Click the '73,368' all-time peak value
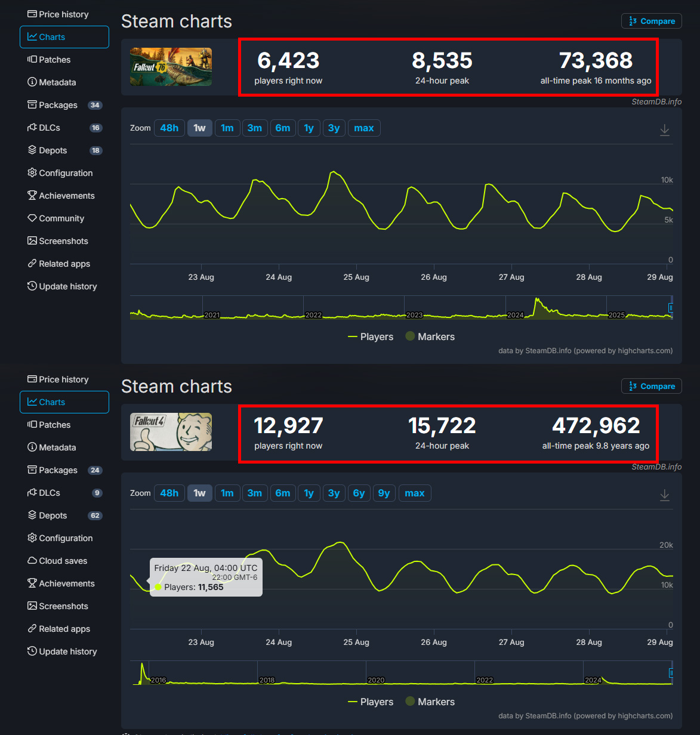This screenshot has width=700, height=735. [x=596, y=60]
